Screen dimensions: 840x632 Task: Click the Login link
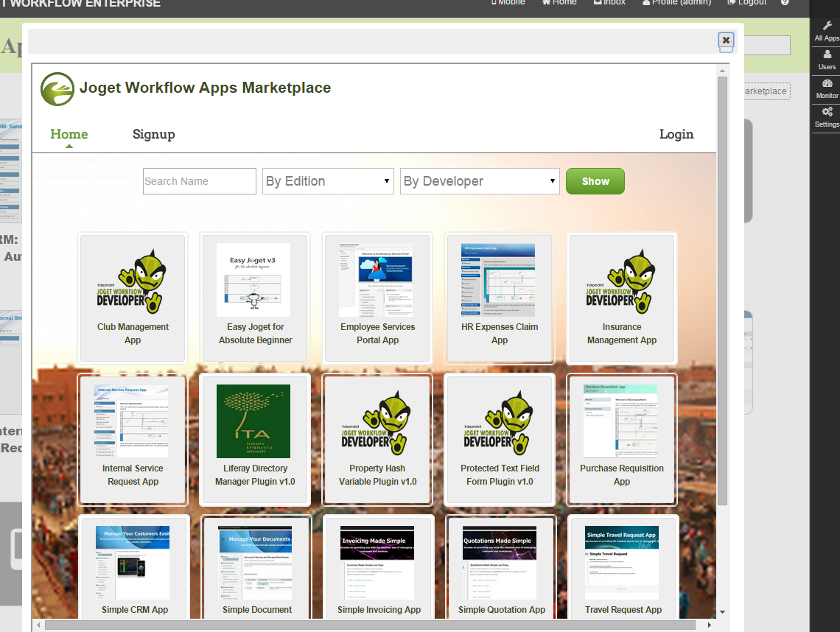pos(676,134)
